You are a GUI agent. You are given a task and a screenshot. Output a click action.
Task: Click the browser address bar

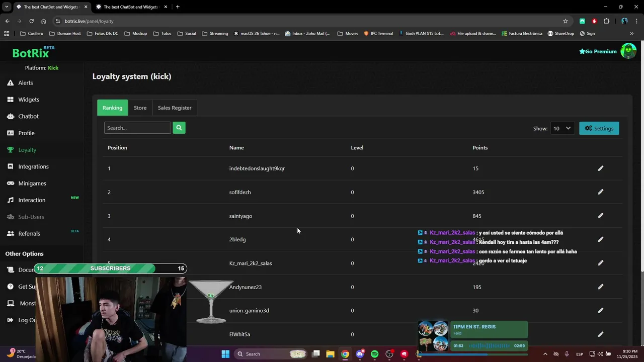pos(307,21)
